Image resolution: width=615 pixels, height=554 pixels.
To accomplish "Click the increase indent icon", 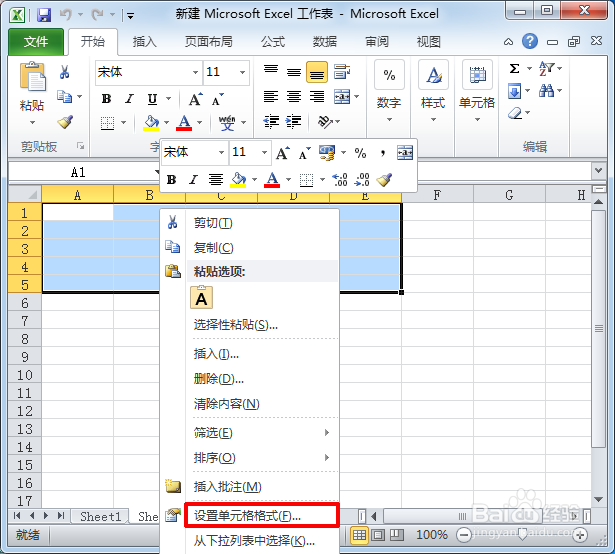I will point(293,122).
